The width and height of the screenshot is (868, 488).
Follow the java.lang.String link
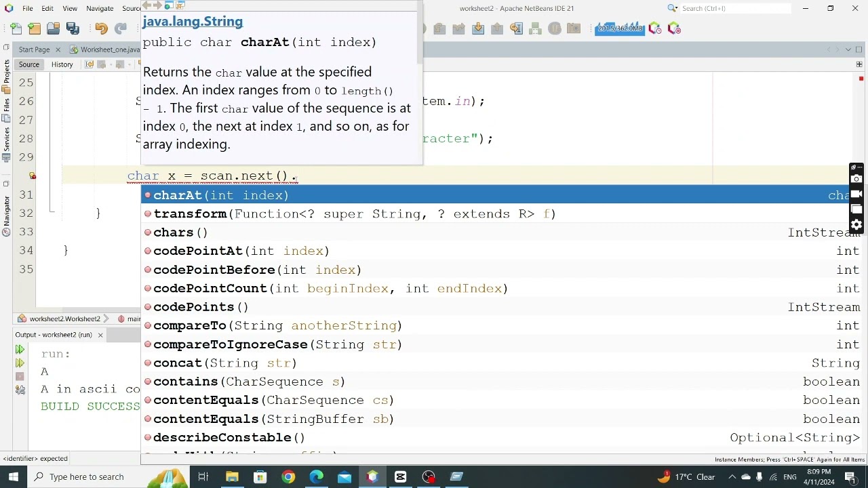[x=193, y=22]
